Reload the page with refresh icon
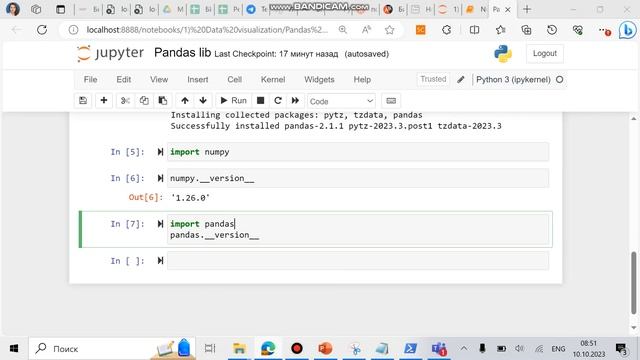 42,30
